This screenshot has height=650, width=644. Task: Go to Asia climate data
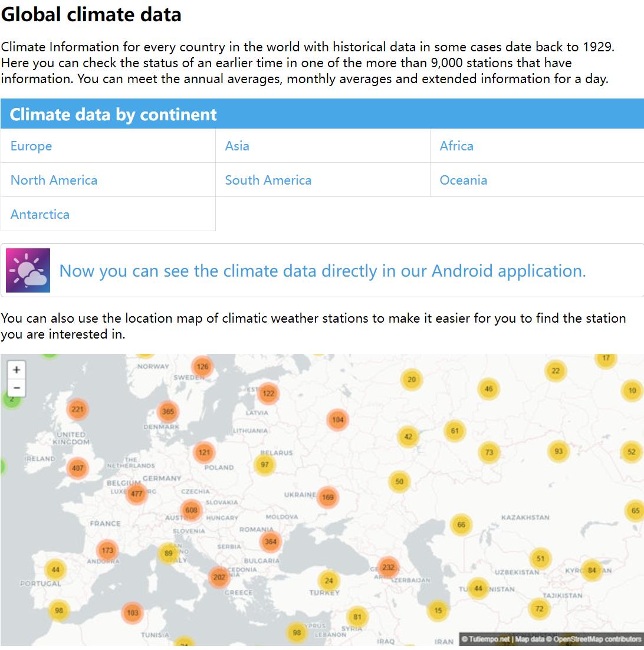click(237, 146)
